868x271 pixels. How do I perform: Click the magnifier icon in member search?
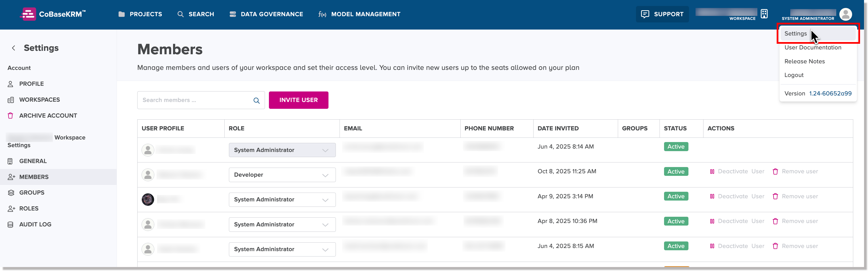(256, 101)
